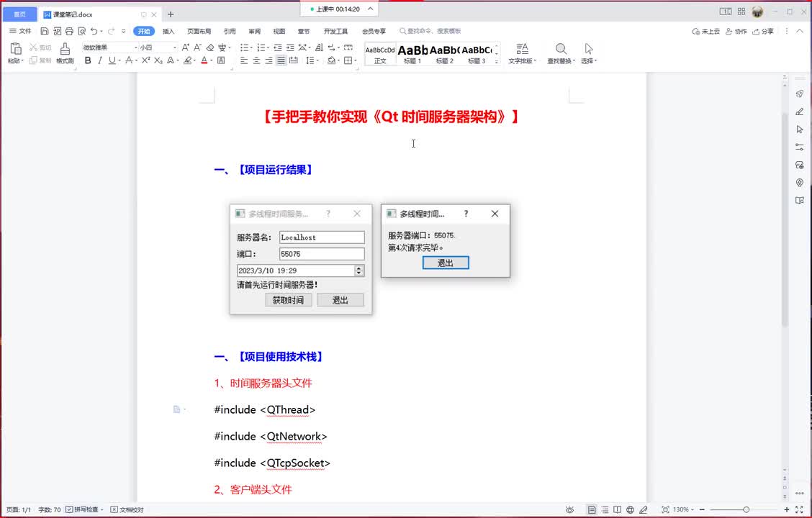Justify text alignment

point(281,60)
